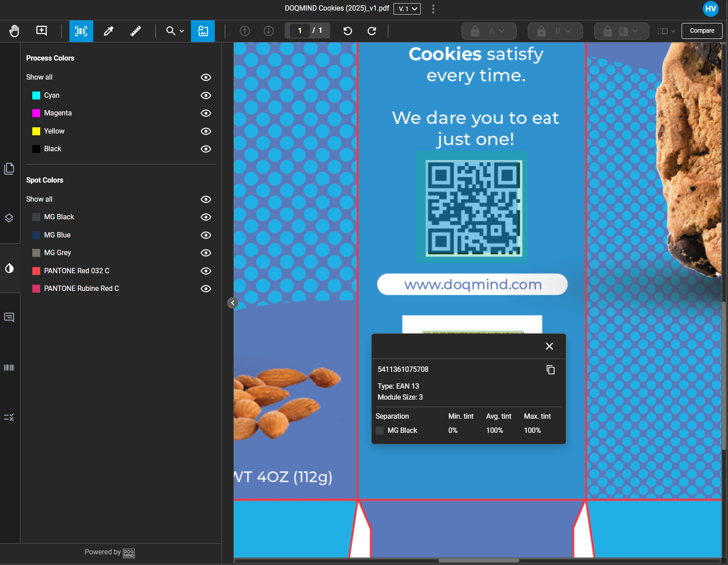The height and width of the screenshot is (565, 728).
Task: Expand the zoom options dropdown
Action: pos(175,31)
